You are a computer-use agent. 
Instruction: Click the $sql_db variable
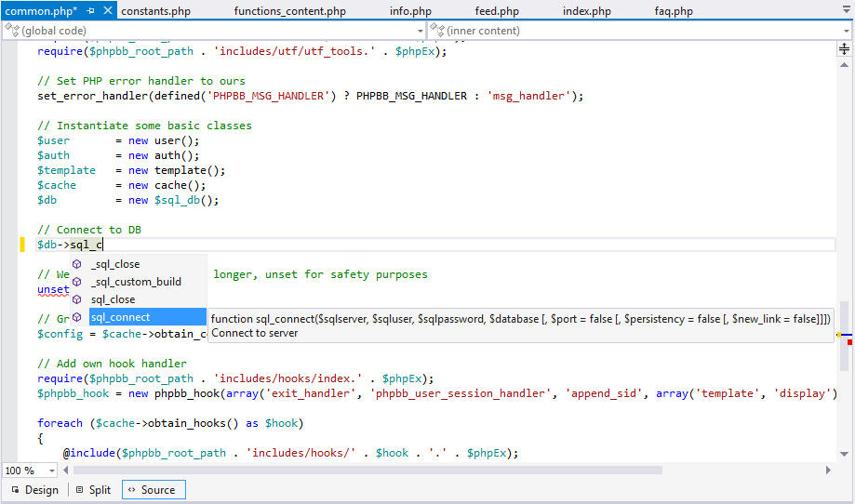point(177,201)
